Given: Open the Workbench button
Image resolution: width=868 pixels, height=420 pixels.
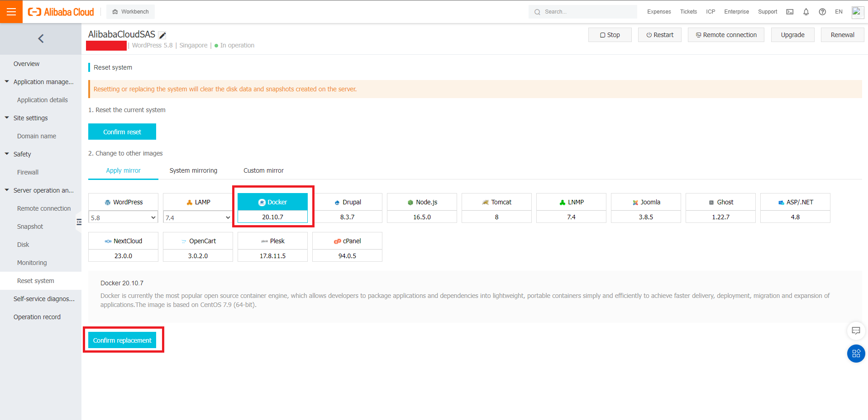Looking at the screenshot, I should [x=130, y=12].
